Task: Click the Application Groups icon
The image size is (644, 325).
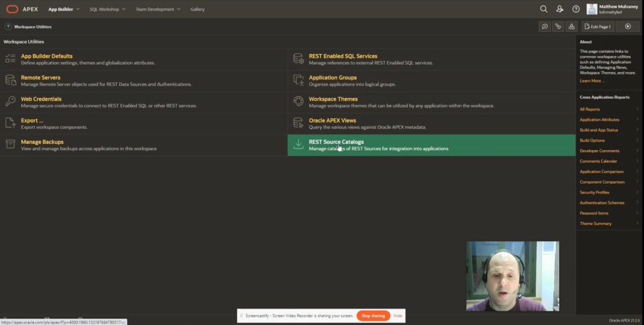Action: (x=298, y=80)
